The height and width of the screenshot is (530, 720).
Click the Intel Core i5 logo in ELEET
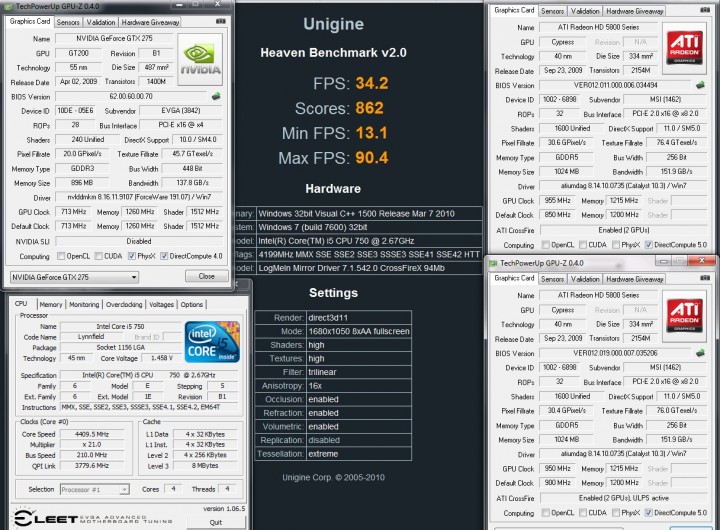tap(212, 342)
